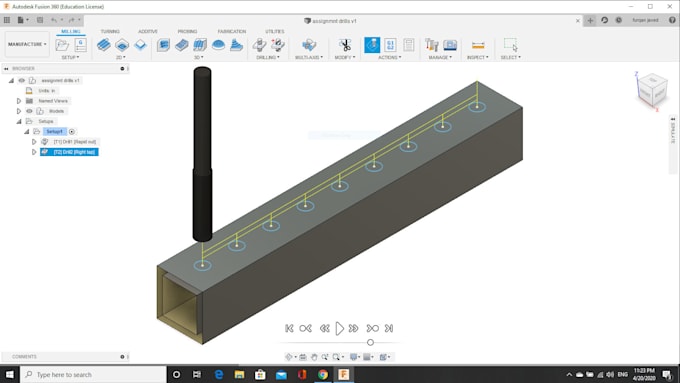Select the Face milling tool
The height and width of the screenshot is (383, 680).
[x=141, y=45]
